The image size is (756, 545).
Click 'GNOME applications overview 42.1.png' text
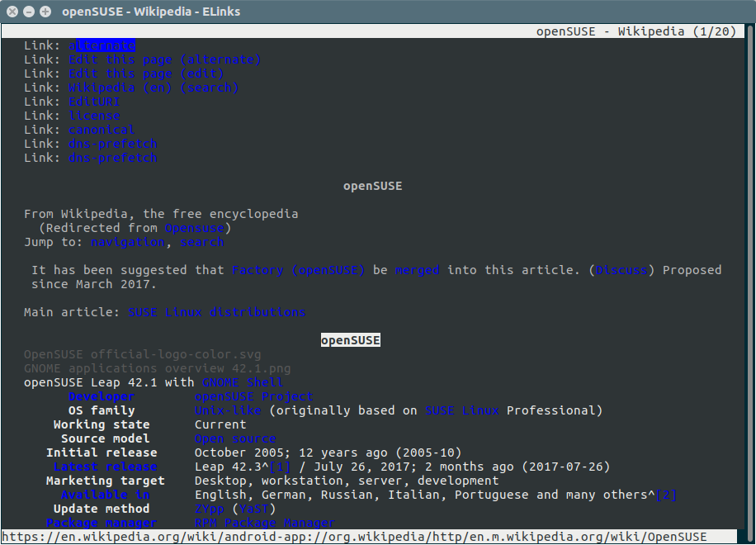(x=157, y=368)
